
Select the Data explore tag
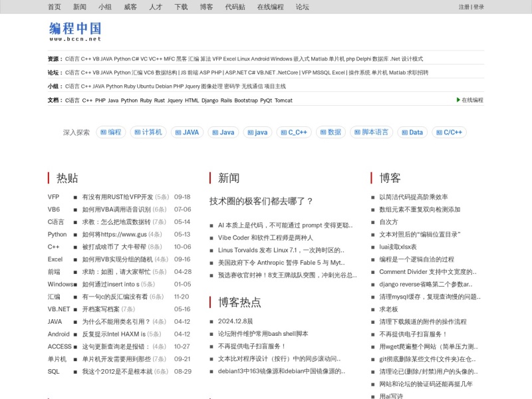pyautogui.click(x=412, y=132)
